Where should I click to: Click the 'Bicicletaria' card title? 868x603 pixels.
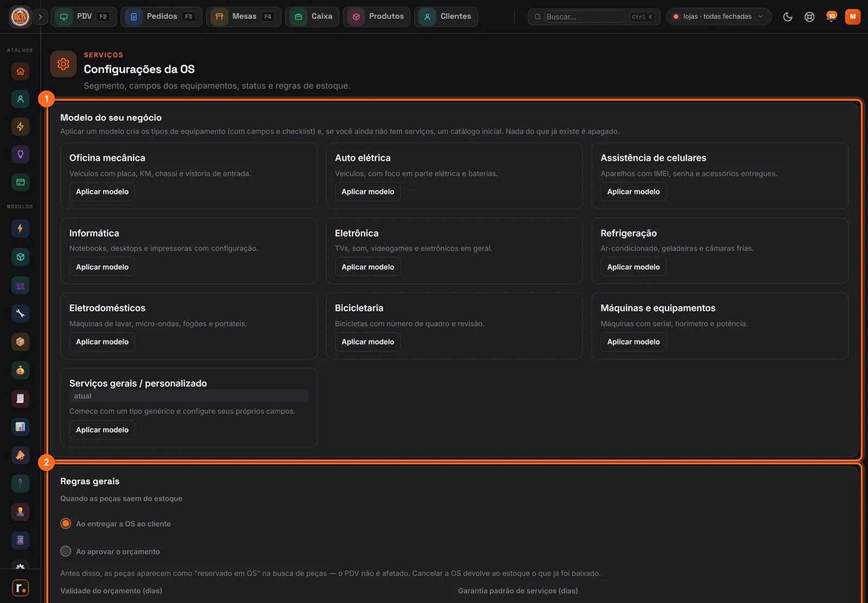(359, 308)
